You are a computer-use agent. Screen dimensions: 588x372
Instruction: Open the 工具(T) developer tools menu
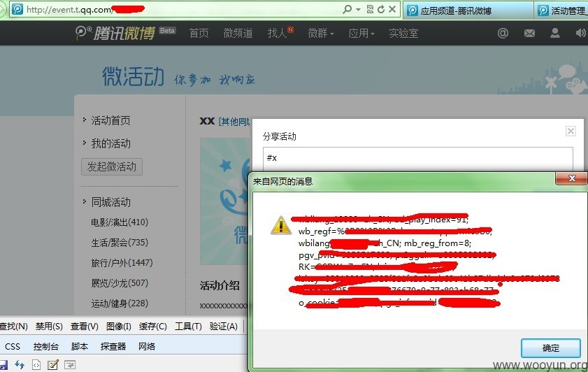point(188,327)
